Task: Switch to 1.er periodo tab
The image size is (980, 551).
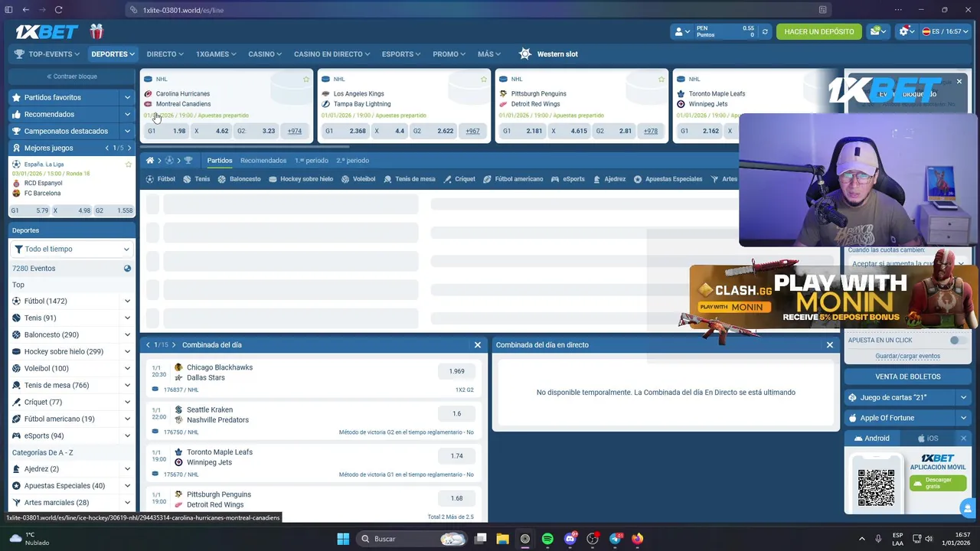Action: 312,161
